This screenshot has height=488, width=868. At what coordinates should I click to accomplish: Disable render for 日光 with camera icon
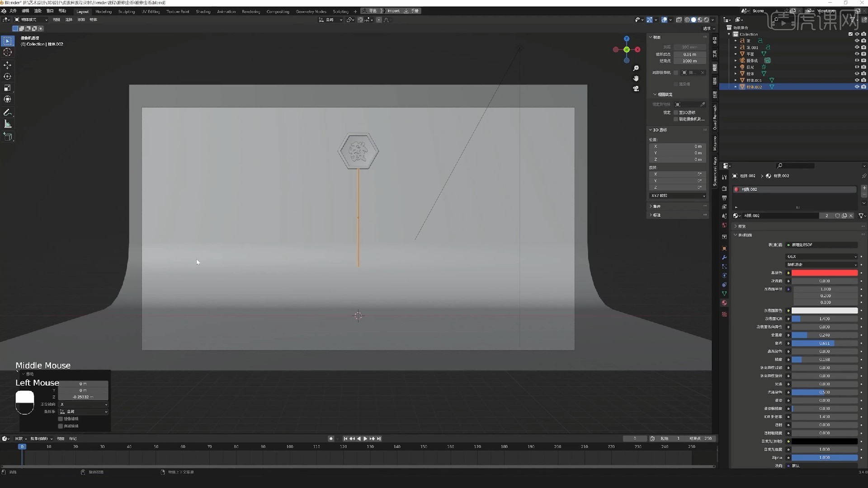(863, 67)
